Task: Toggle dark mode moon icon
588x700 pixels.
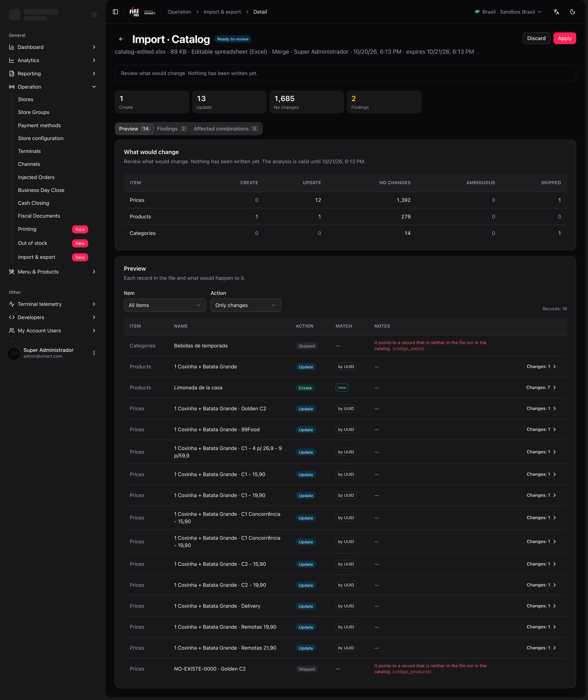Action: tap(573, 12)
